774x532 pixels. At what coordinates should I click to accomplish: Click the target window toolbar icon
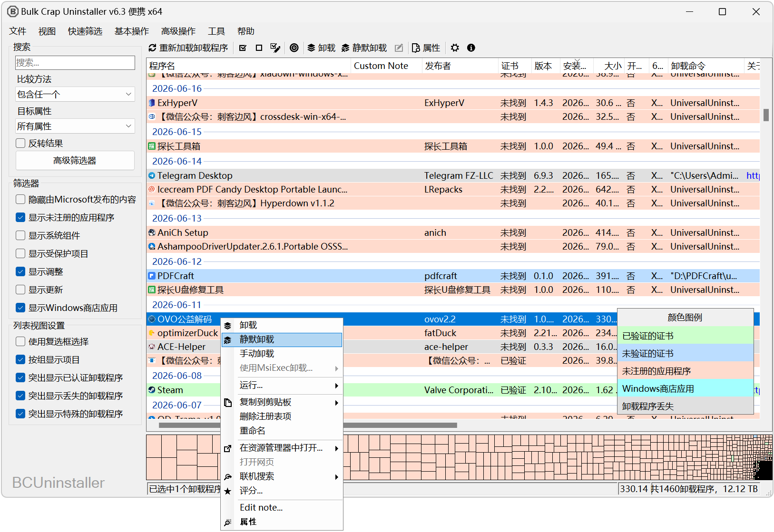294,48
